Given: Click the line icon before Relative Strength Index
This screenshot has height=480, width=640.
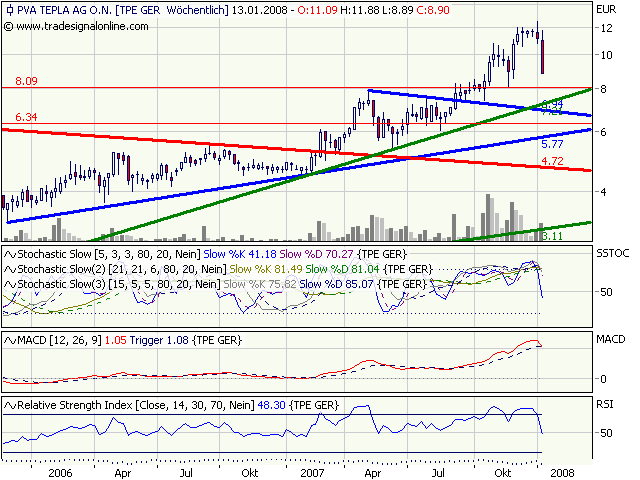Looking at the screenshot, I should click(8, 406).
